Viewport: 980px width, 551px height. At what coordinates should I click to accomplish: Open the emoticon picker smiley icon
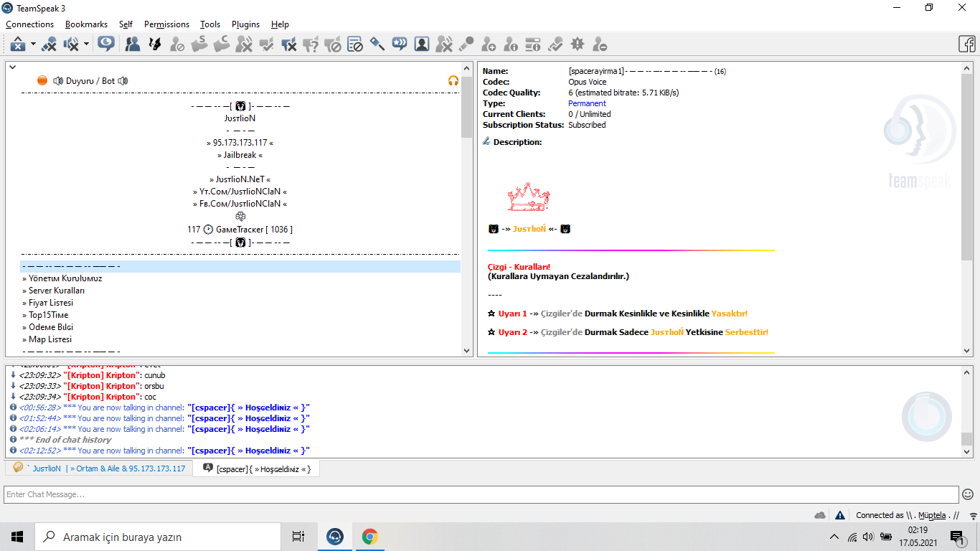(968, 494)
